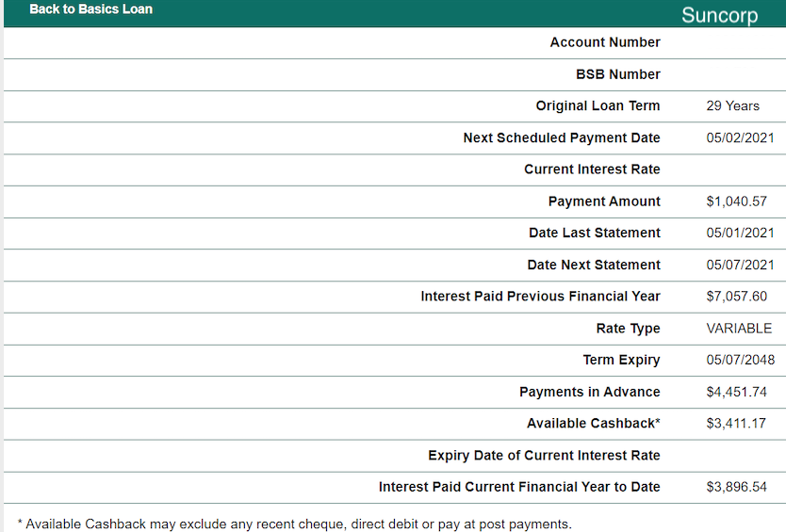Select the VARIABLE rate type value
This screenshot has height=532, width=786.
[x=739, y=328]
